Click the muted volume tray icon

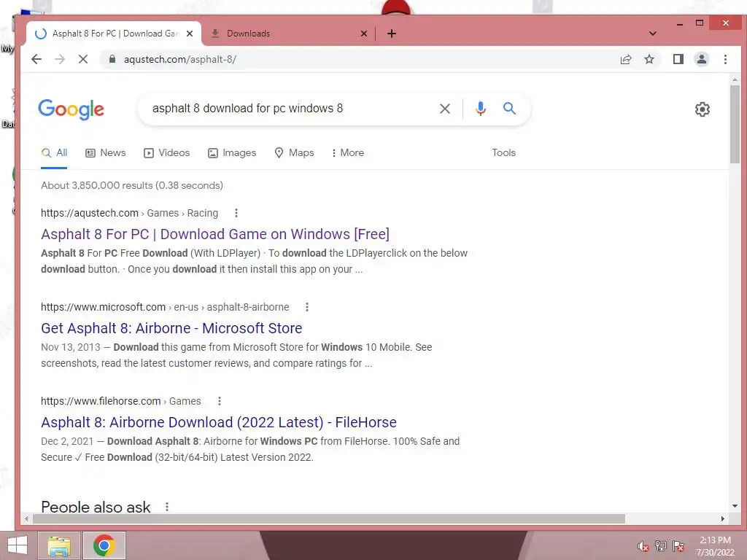643,546
